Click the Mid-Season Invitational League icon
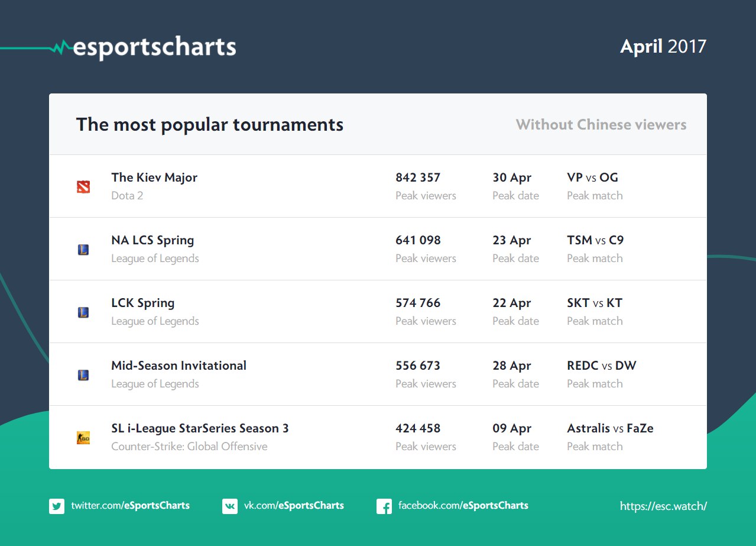This screenshot has height=546, width=756. (83, 375)
